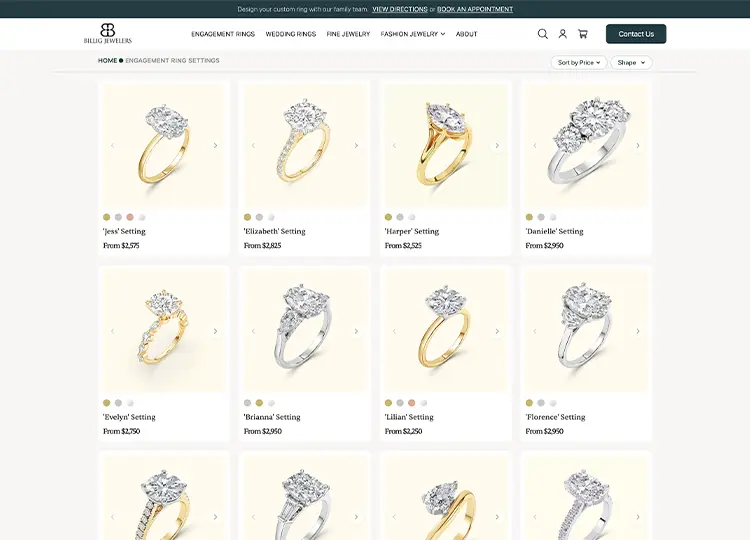The image size is (750, 540).
Task: Go to Home breadcrumb link
Action: (x=108, y=61)
